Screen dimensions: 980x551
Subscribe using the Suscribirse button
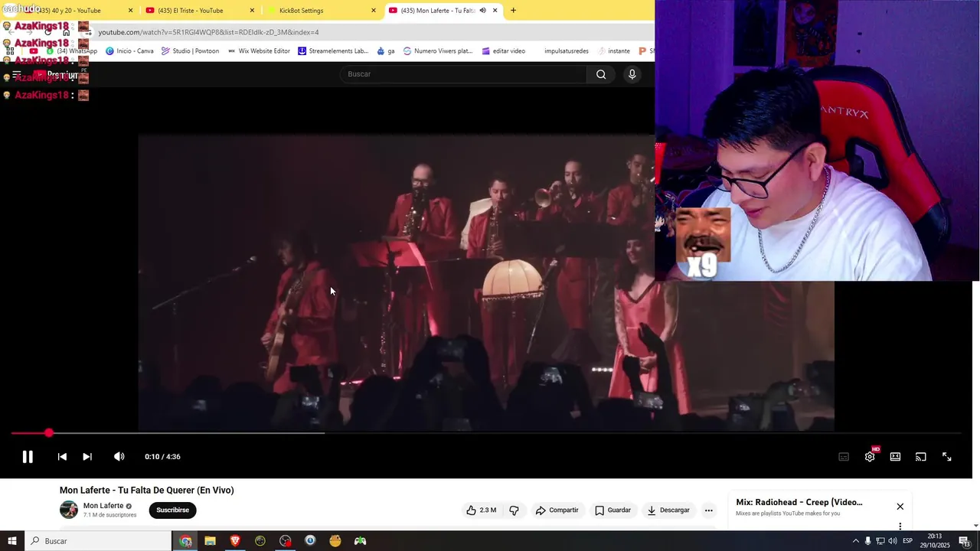[172, 510]
